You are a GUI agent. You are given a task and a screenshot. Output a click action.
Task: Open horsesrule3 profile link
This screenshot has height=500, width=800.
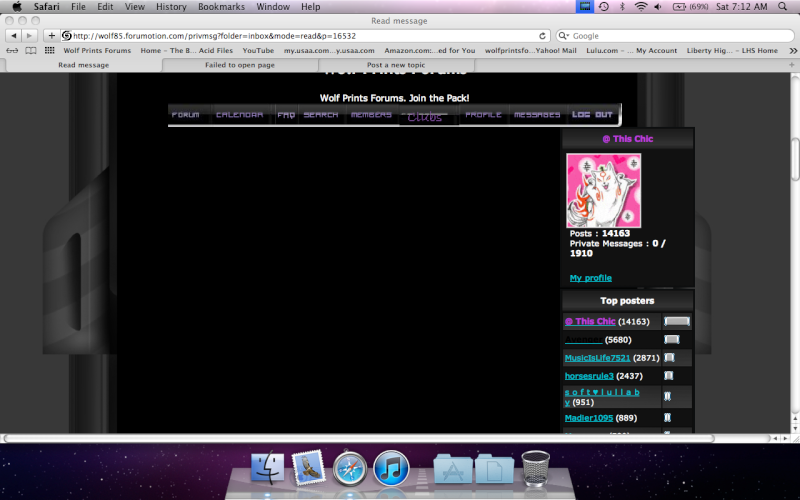coord(589,376)
